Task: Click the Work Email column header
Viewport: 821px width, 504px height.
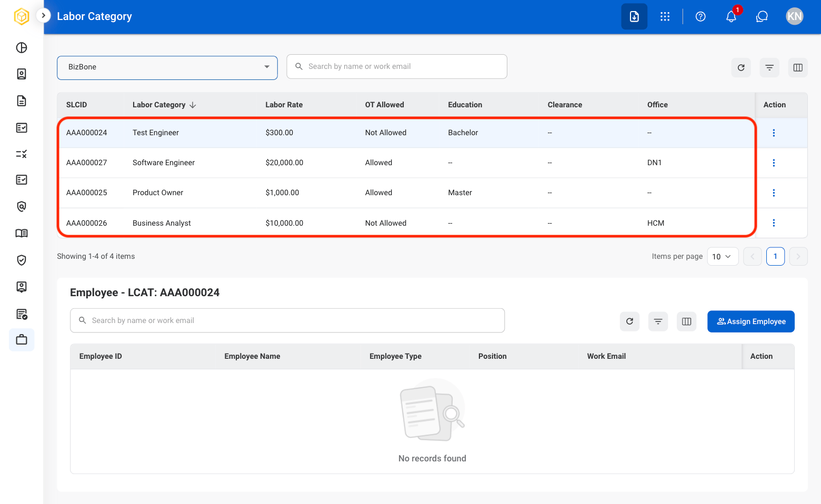Action: coord(606,356)
